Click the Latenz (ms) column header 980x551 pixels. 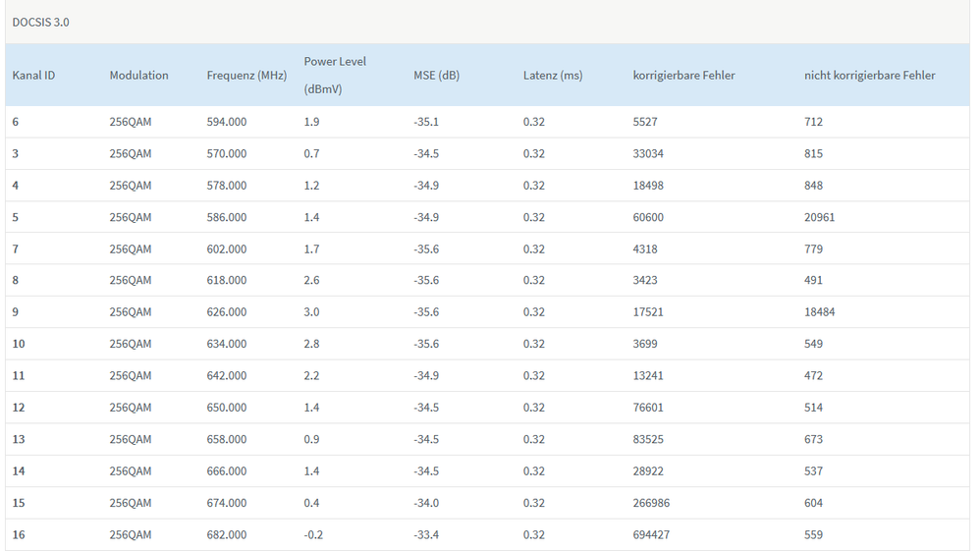[553, 76]
